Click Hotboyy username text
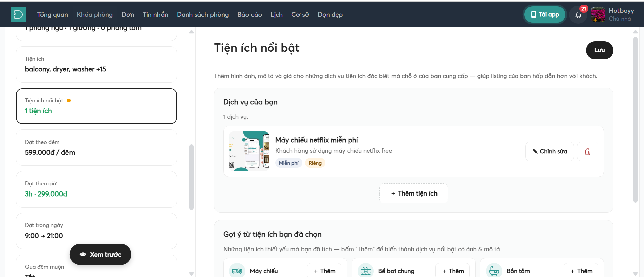644x277 pixels. [621, 11]
